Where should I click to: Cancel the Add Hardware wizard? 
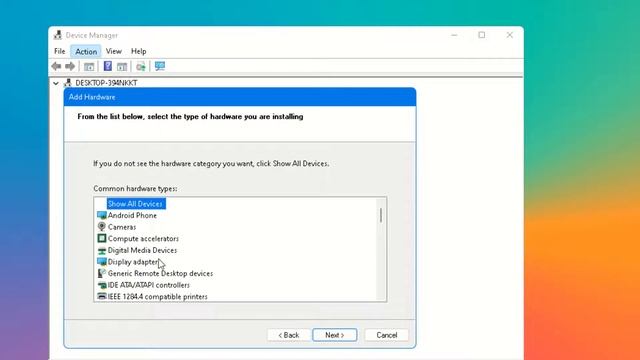click(x=387, y=335)
